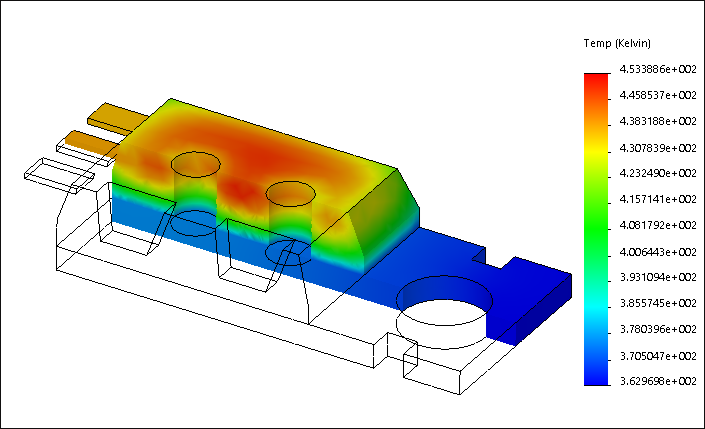This screenshot has width=705, height=429.
Task: Click the 'Temp (Kelvin)' legend title
Action: point(617,44)
